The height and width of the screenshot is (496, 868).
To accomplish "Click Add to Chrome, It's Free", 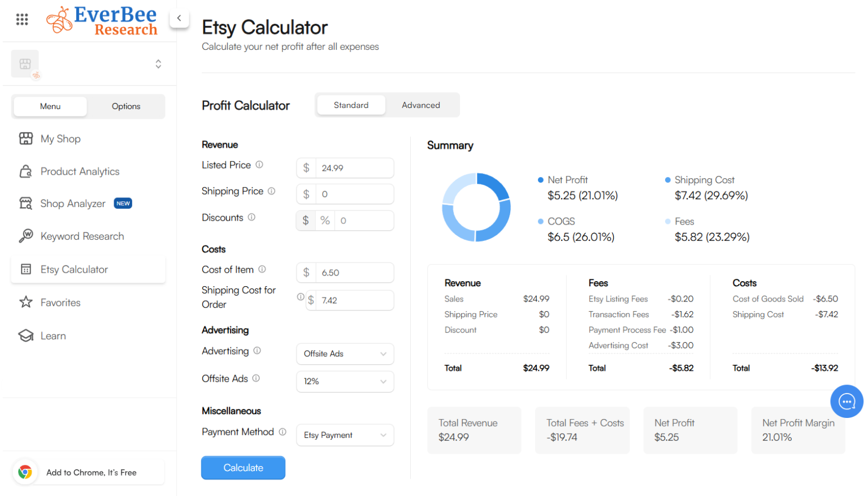I will point(88,472).
